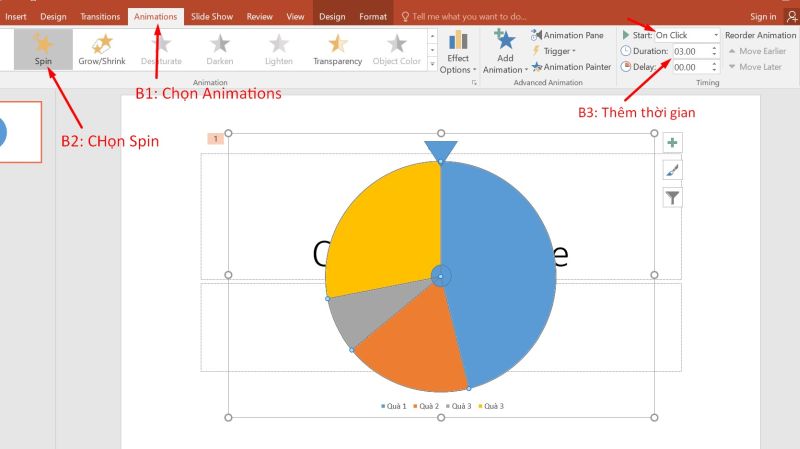Apply the Grow/Shrink animation effect
Screen dimensions: 800x449
click(101, 49)
